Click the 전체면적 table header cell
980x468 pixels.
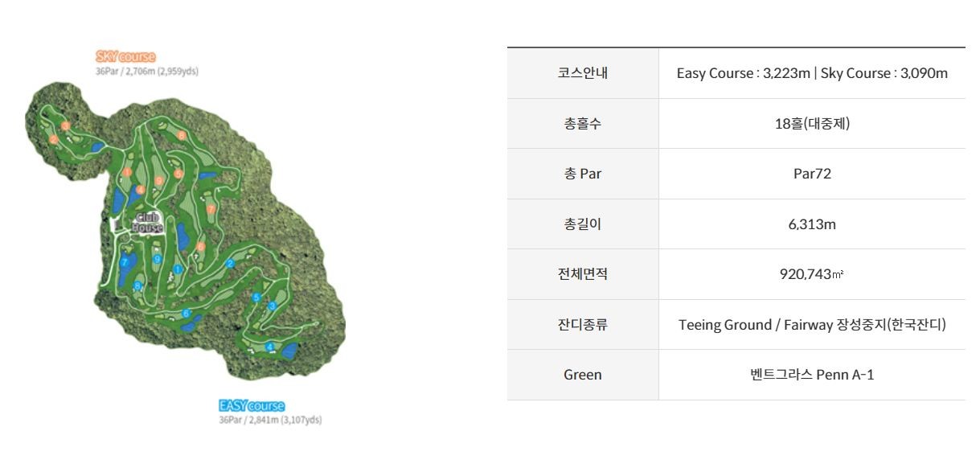point(583,274)
